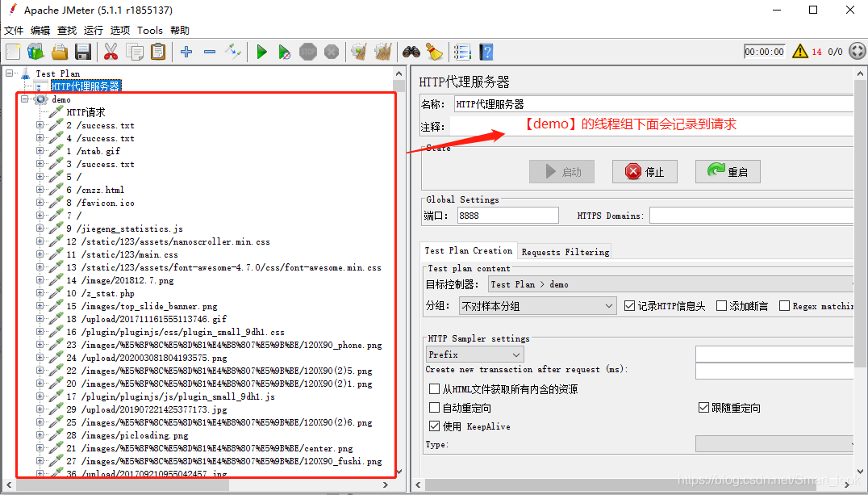This screenshot has height=495, width=868.
Task: Enable the 添加断言 checkbox
Action: click(721, 306)
